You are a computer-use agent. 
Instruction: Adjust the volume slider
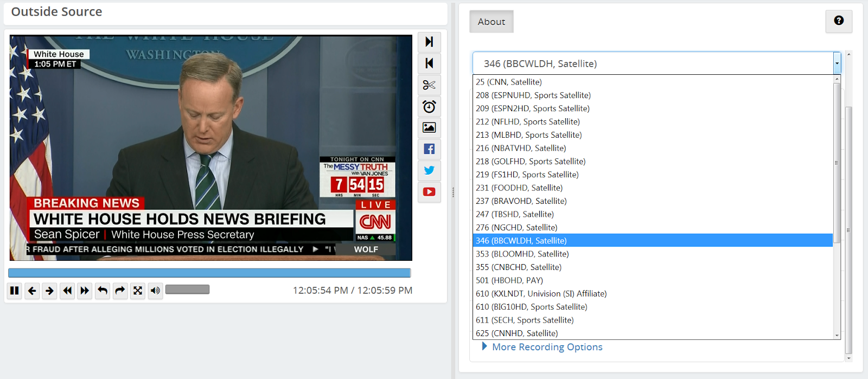pos(188,290)
